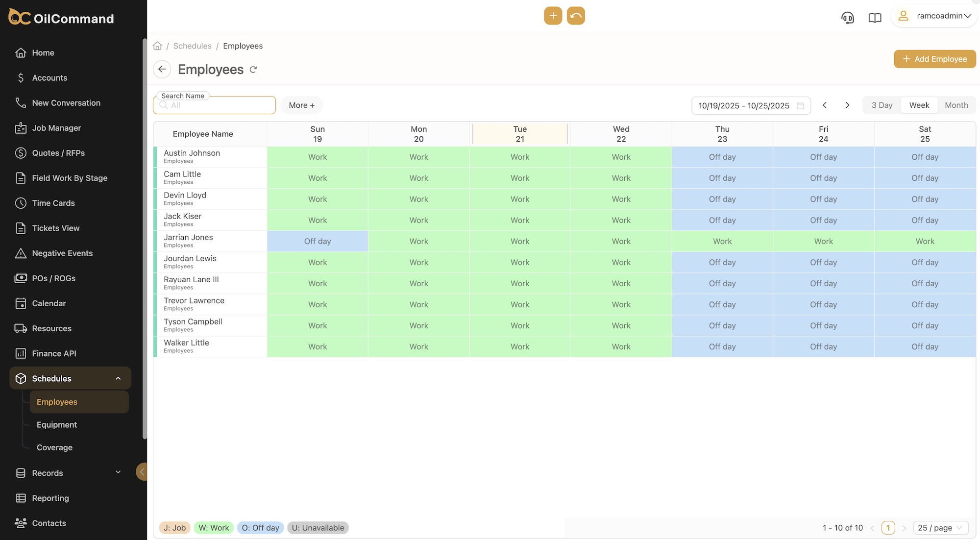
Task: Click the orange plus quick-add icon
Action: click(x=553, y=16)
